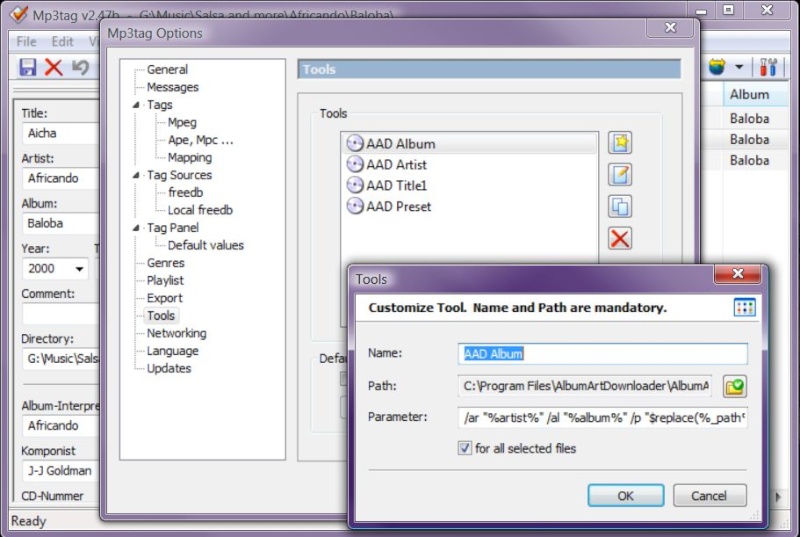
Task: Collapse the Tags tree node
Action: pos(136,105)
